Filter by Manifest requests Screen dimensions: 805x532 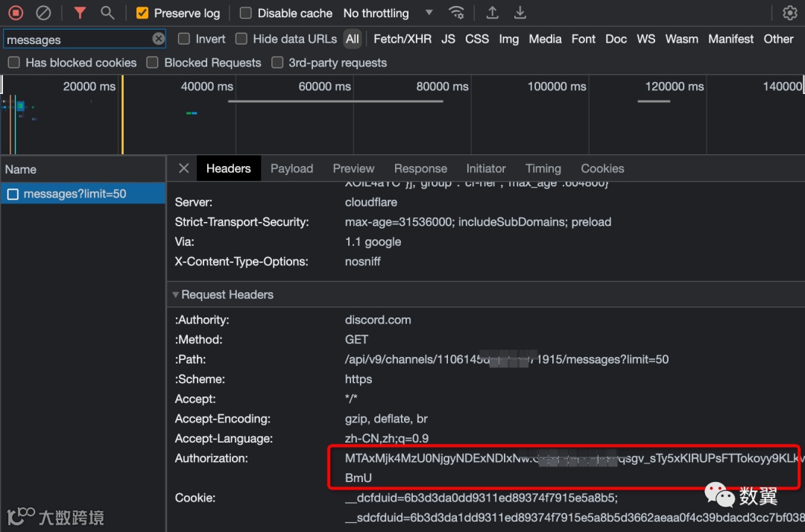730,39
